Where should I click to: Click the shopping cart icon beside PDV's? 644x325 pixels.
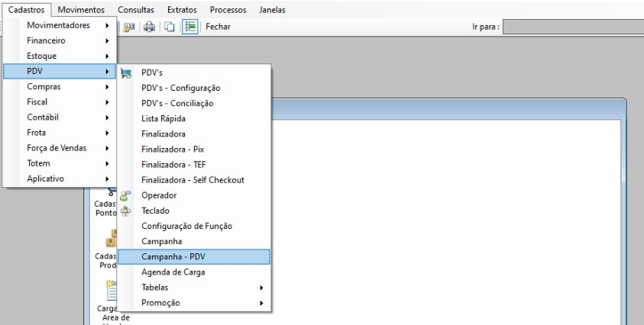click(x=126, y=73)
